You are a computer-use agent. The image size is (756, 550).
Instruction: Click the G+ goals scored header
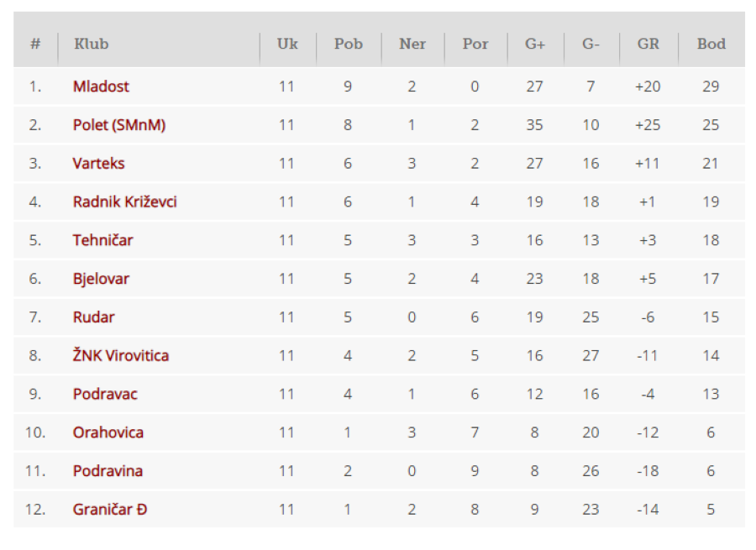tap(535, 44)
